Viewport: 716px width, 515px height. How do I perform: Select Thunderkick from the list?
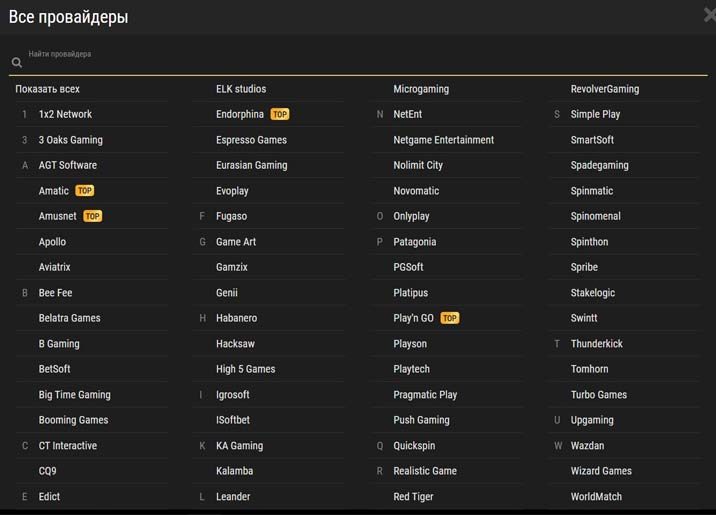coord(596,344)
